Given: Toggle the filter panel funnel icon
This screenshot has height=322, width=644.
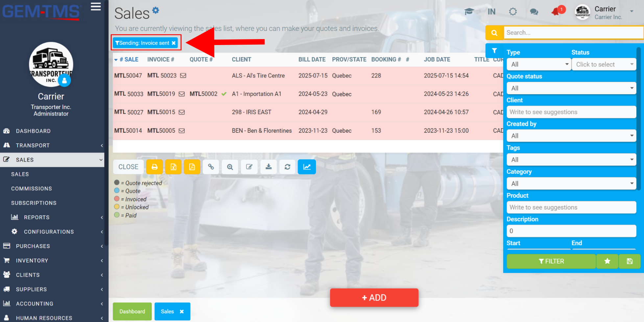Looking at the screenshot, I should 494,51.
